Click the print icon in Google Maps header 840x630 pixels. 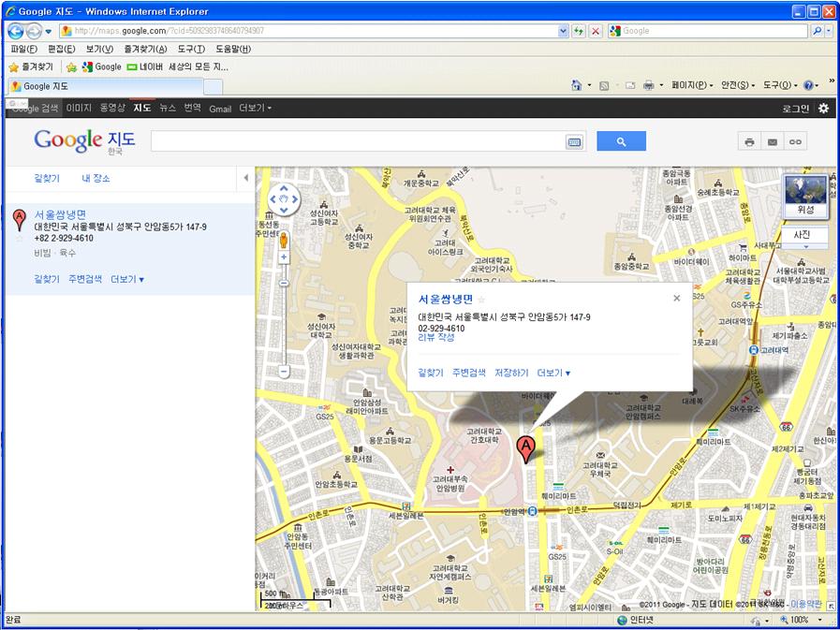(x=749, y=142)
